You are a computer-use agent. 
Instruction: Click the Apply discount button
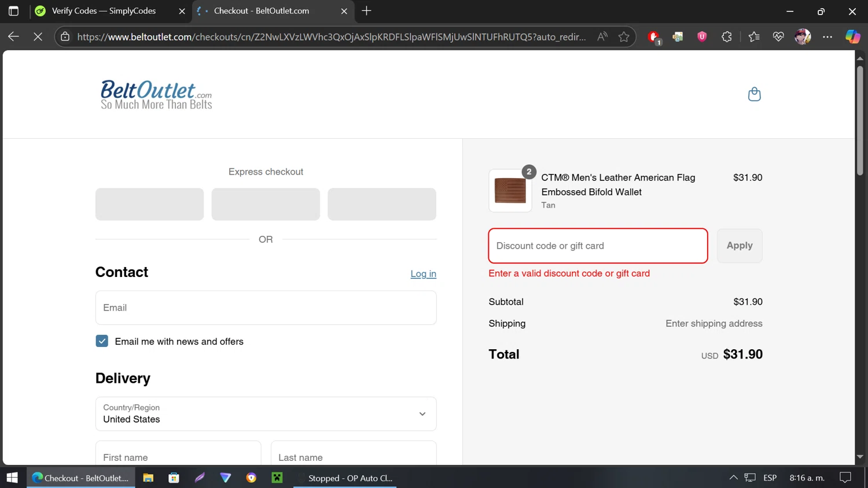[x=740, y=246]
